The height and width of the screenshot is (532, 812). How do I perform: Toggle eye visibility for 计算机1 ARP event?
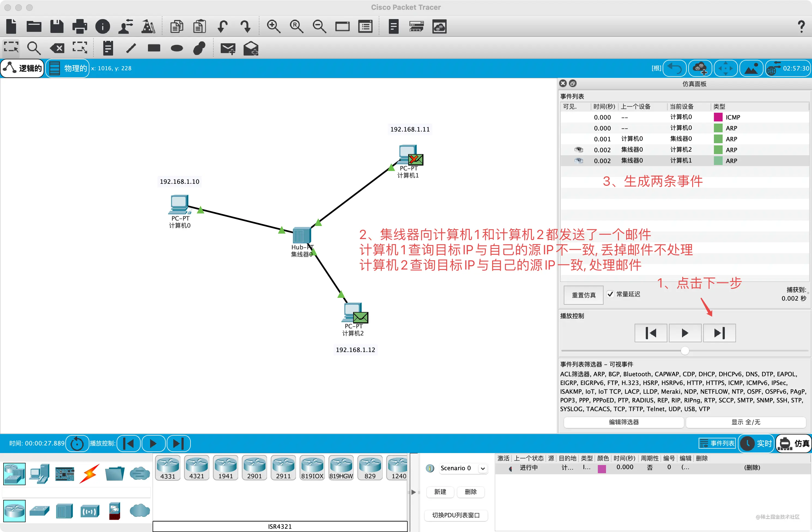(579, 161)
